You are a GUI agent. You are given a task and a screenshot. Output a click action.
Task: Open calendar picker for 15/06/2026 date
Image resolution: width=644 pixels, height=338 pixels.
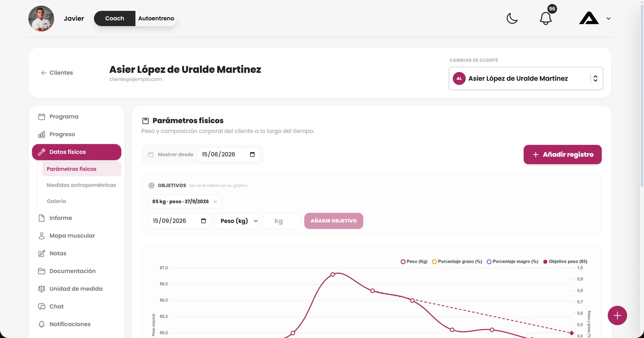click(252, 154)
